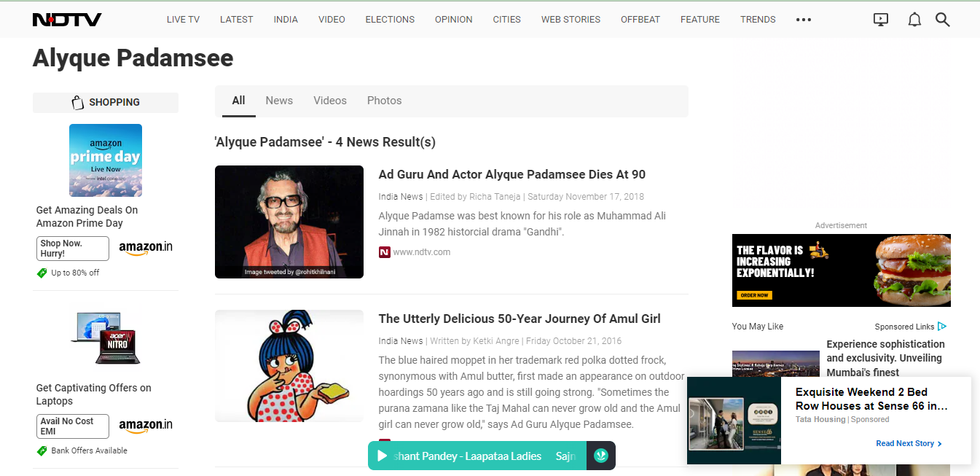The width and height of the screenshot is (980, 476).
Task: Expand the three-dots more menu
Action: (804, 20)
